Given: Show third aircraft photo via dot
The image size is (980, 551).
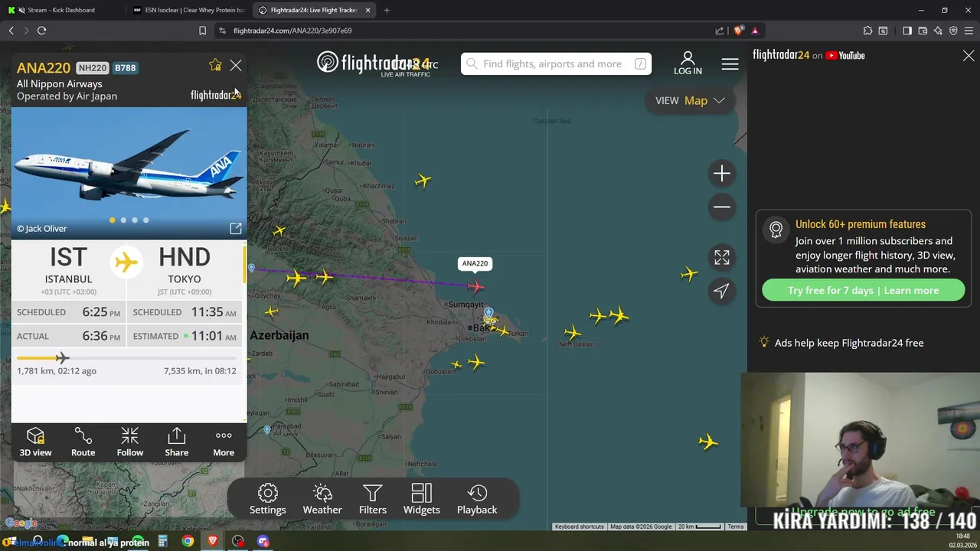Looking at the screenshot, I should pyautogui.click(x=135, y=220).
